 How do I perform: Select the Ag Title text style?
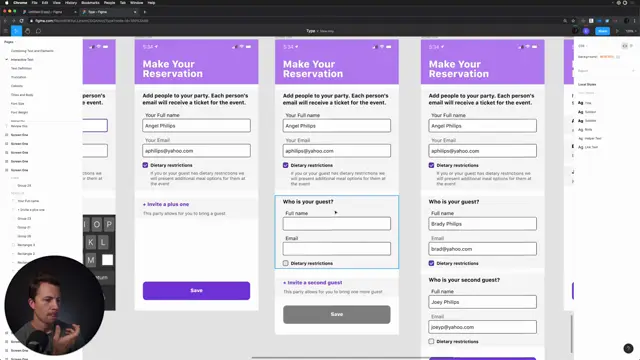(x=585, y=103)
